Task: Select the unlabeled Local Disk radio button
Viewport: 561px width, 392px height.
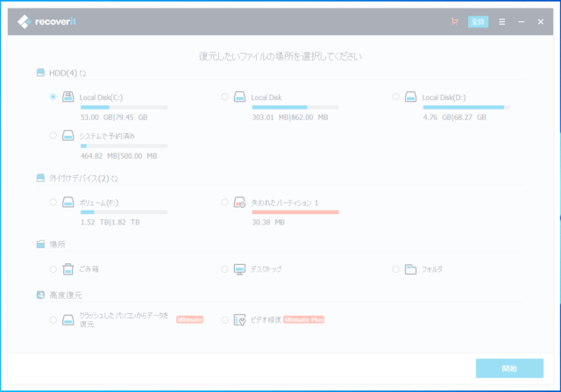Action: point(224,96)
